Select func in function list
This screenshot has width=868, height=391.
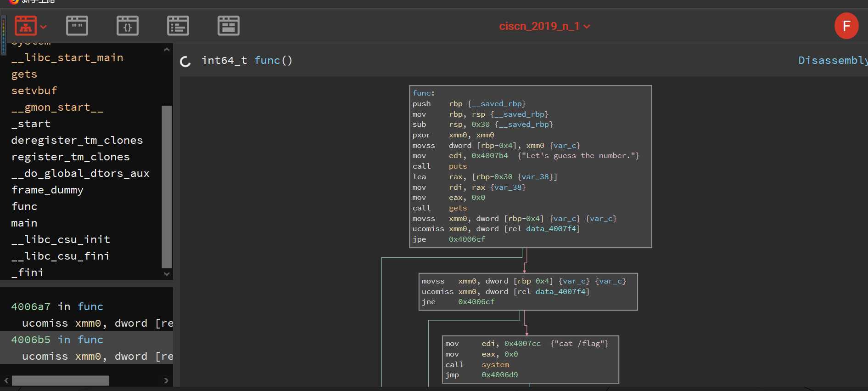point(24,206)
